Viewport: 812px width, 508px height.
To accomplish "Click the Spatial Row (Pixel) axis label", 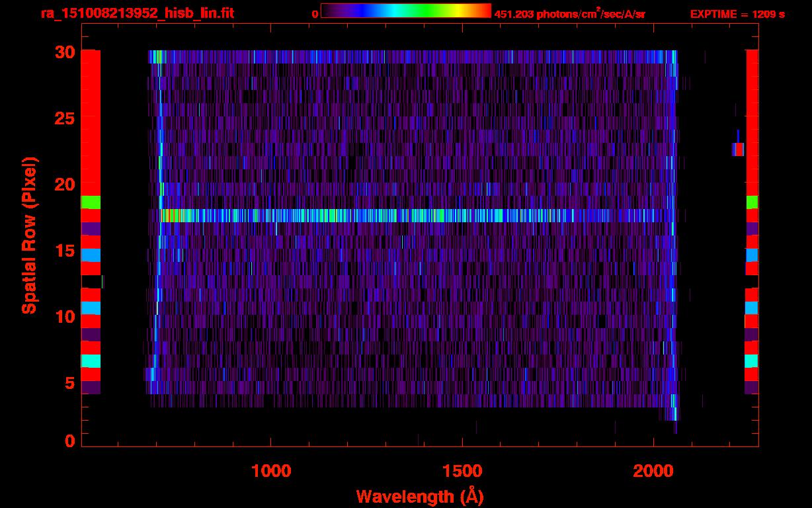I will click(28, 235).
